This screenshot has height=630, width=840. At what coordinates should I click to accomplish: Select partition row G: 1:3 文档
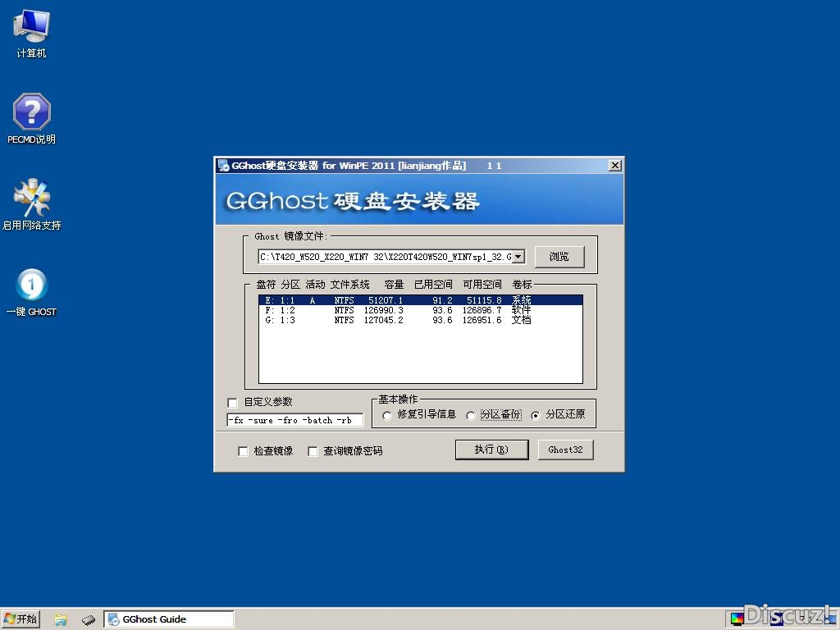point(421,320)
